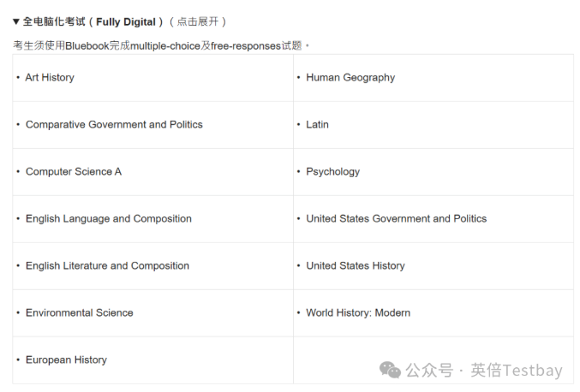Click Comparative Government and Politics entry
The width and height of the screenshot is (580, 392).
click(114, 125)
